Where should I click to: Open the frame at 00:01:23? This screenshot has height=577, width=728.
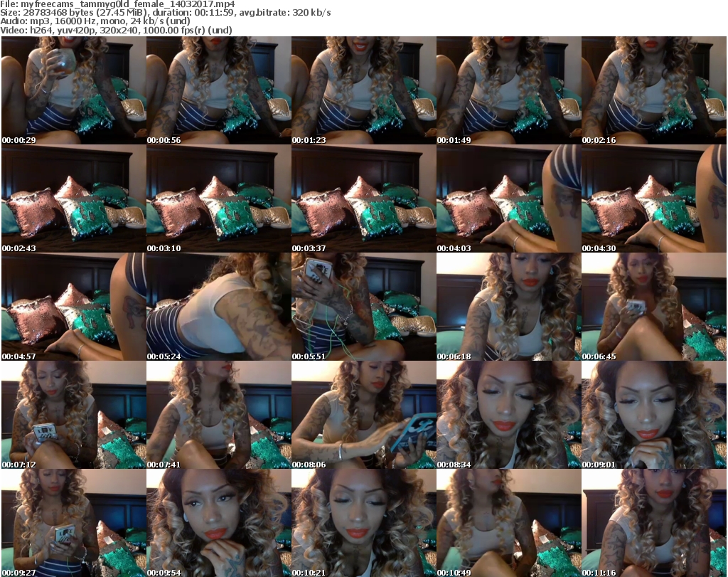363,90
